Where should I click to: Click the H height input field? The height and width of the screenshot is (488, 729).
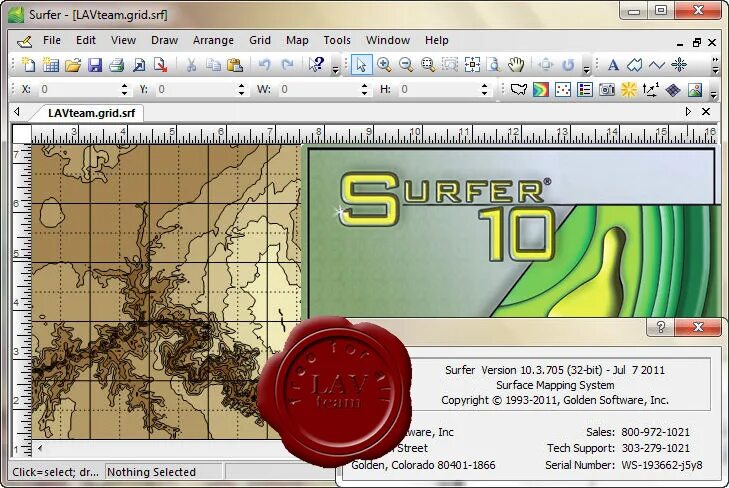(x=439, y=89)
